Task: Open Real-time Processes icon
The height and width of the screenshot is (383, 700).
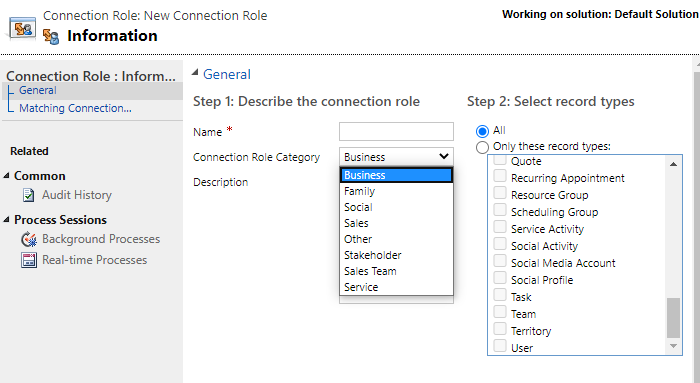Action: pos(29,260)
